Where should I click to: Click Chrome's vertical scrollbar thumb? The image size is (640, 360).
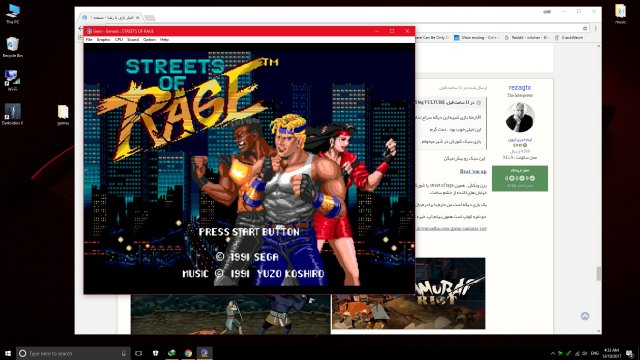coord(598,273)
